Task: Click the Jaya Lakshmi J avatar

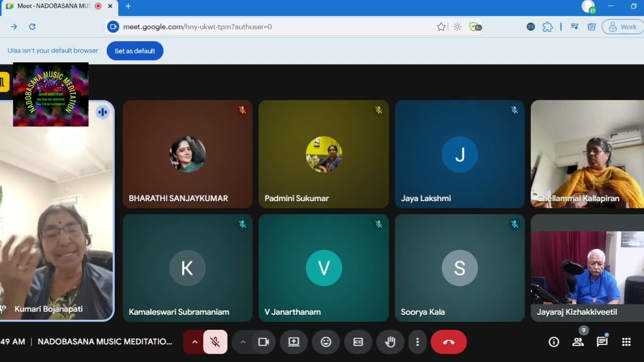Action: 459,154
